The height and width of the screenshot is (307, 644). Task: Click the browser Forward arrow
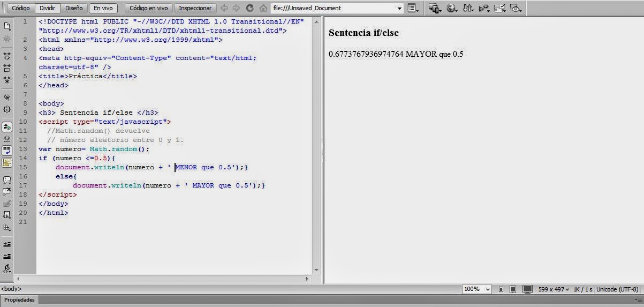(x=236, y=8)
